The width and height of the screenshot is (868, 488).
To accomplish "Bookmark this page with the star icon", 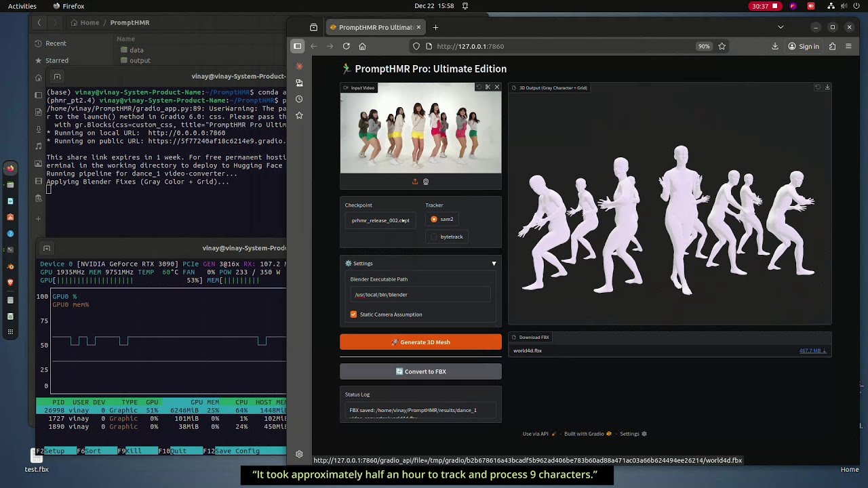I will click(722, 46).
